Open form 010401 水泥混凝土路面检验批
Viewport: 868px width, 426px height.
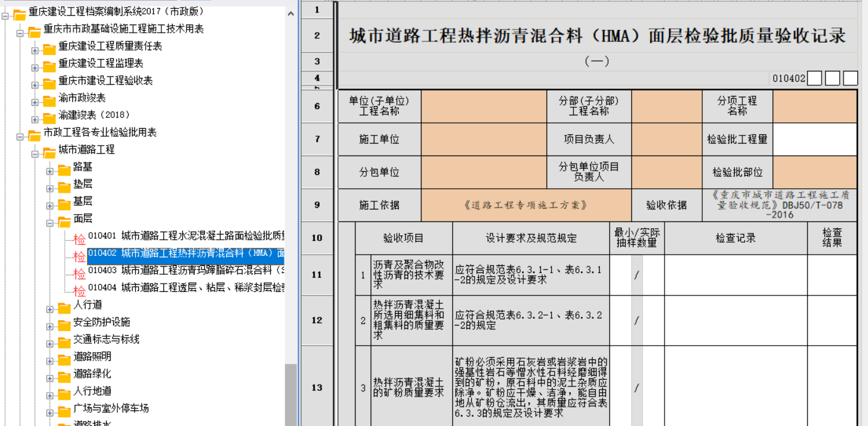(x=186, y=236)
